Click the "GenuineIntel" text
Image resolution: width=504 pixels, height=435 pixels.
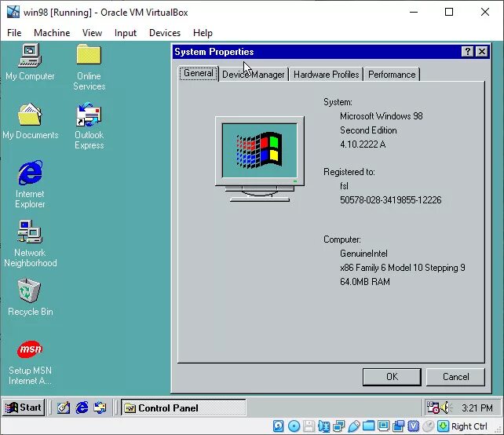point(363,254)
